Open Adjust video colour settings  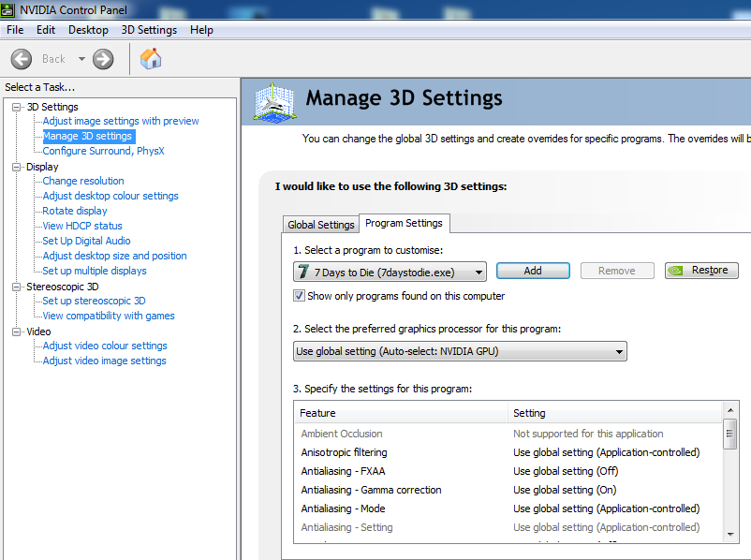coord(105,346)
